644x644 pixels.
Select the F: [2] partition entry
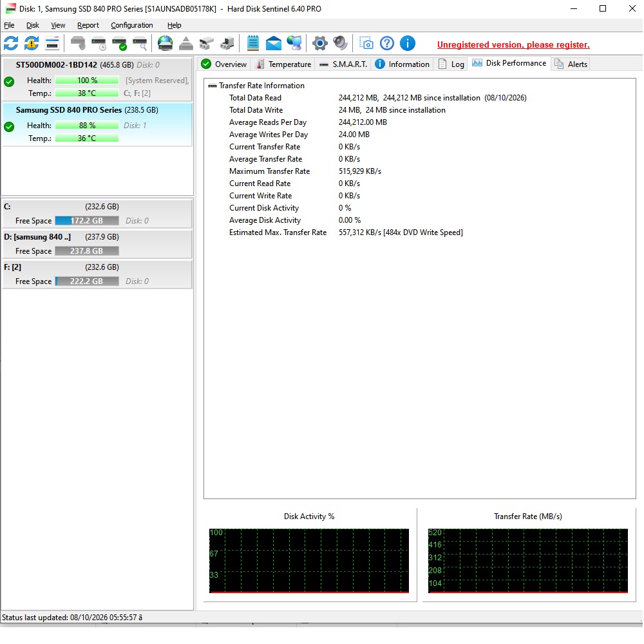tap(97, 274)
